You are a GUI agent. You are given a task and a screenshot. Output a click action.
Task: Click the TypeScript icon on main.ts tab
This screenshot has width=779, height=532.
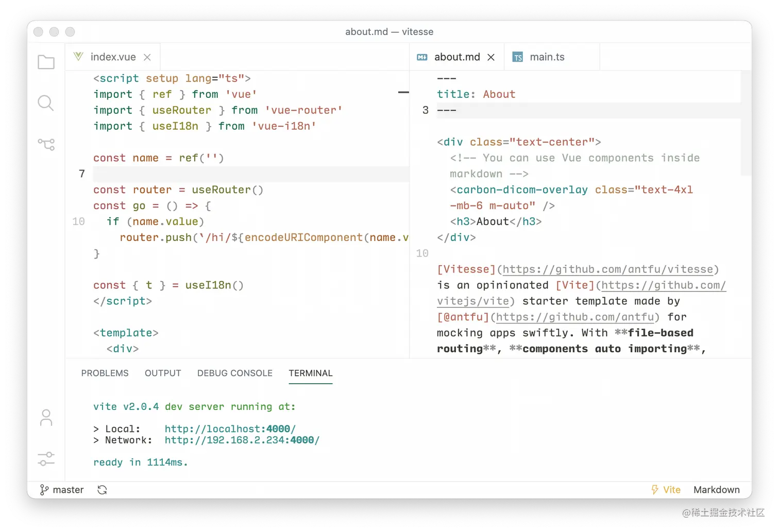tap(518, 57)
